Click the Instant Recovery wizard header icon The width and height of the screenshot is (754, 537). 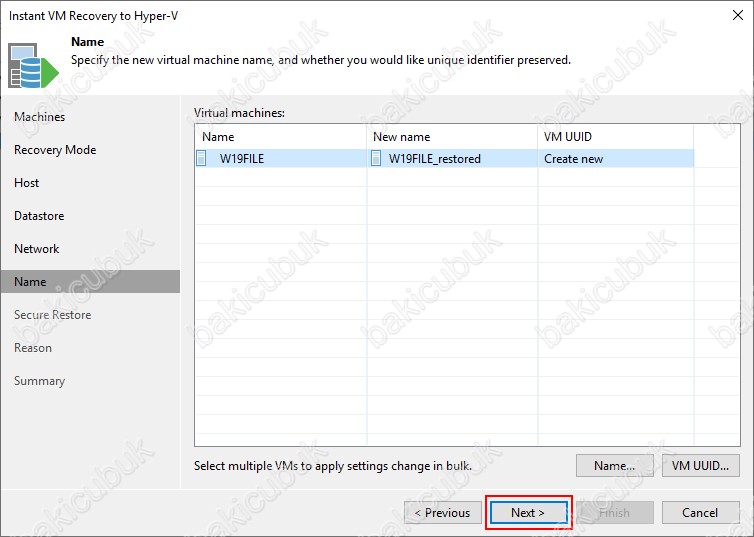tap(33, 66)
